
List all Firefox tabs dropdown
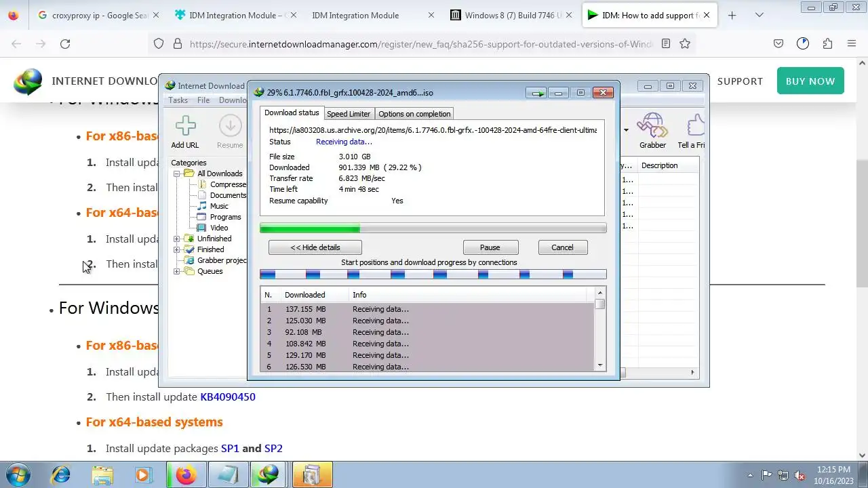(x=759, y=15)
